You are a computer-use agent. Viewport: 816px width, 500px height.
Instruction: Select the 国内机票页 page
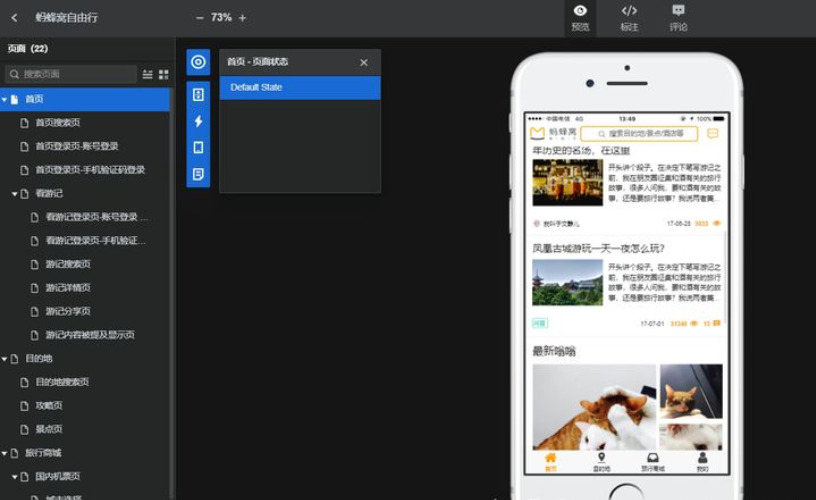tap(58, 476)
